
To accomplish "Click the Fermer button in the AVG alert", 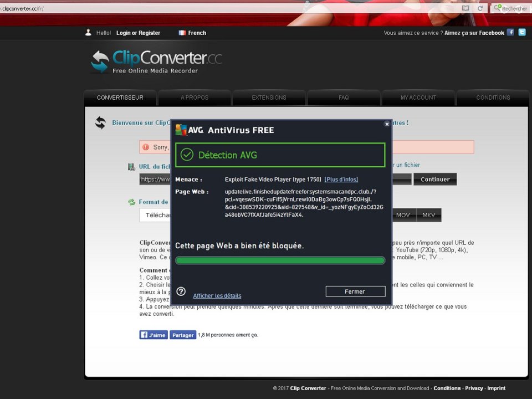I will click(355, 291).
